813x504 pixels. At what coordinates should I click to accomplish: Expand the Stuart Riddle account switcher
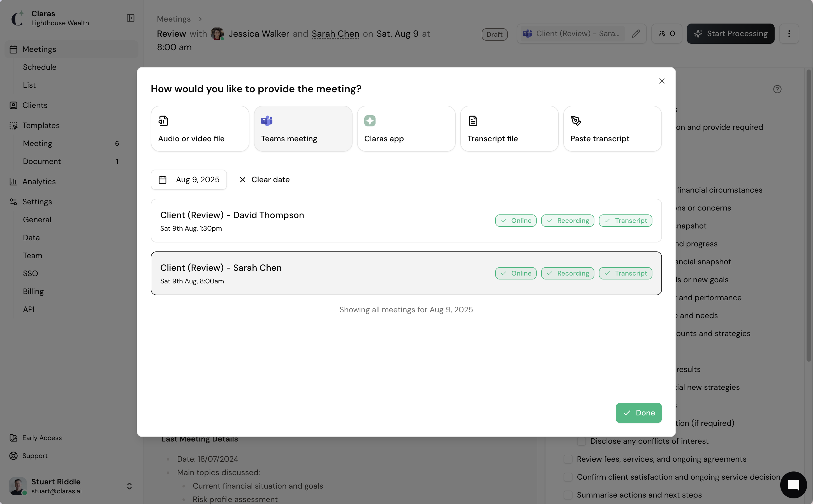click(x=129, y=486)
